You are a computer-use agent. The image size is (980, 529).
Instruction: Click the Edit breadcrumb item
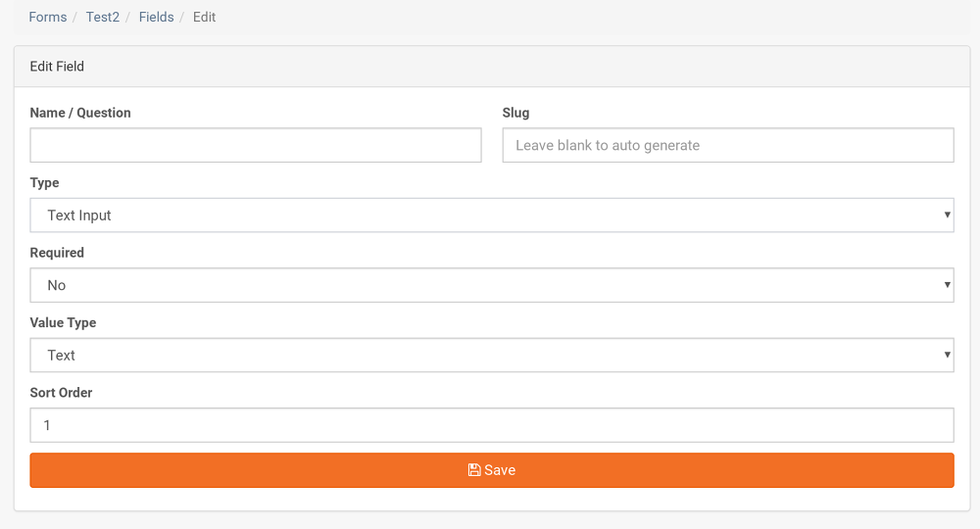(x=204, y=17)
